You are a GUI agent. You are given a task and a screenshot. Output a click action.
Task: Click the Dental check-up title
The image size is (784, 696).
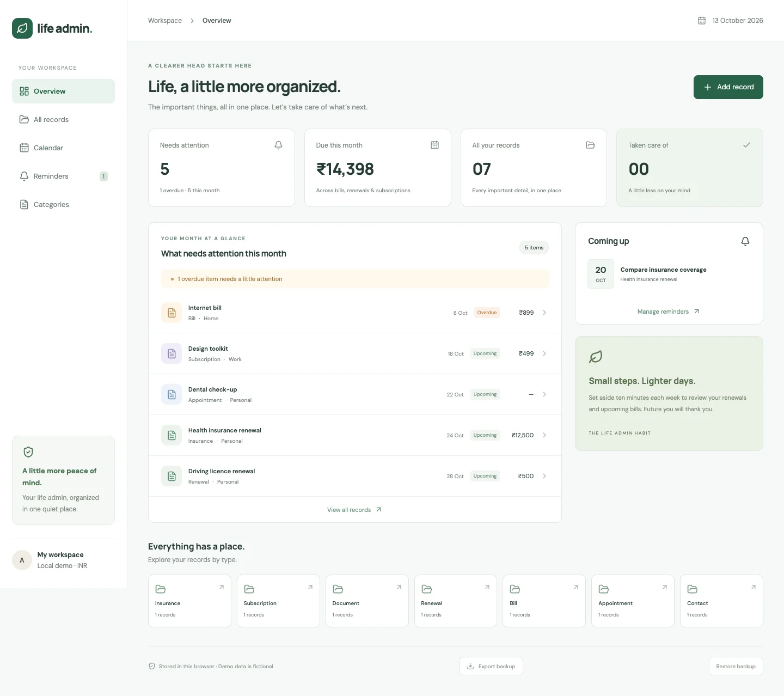(212, 389)
